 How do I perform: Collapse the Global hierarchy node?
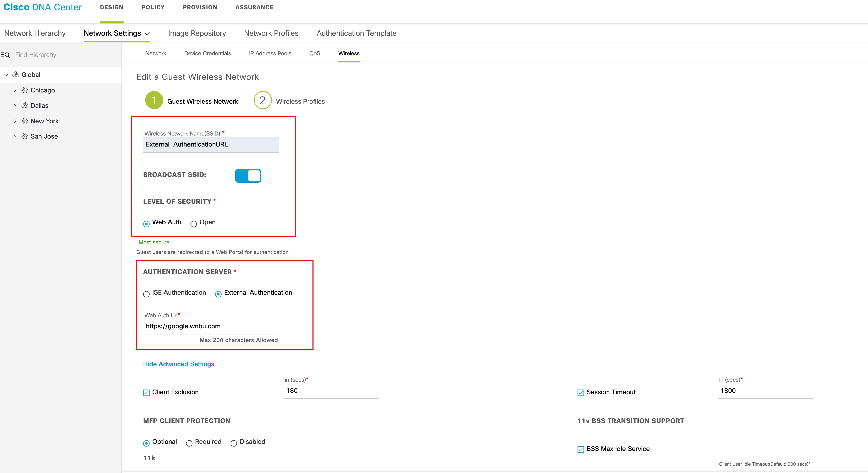tap(6, 75)
